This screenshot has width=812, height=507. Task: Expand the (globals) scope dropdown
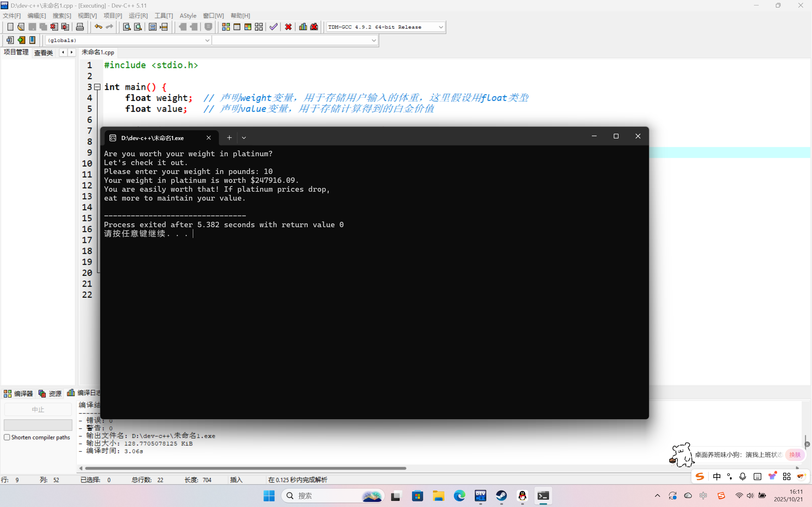[x=207, y=40]
